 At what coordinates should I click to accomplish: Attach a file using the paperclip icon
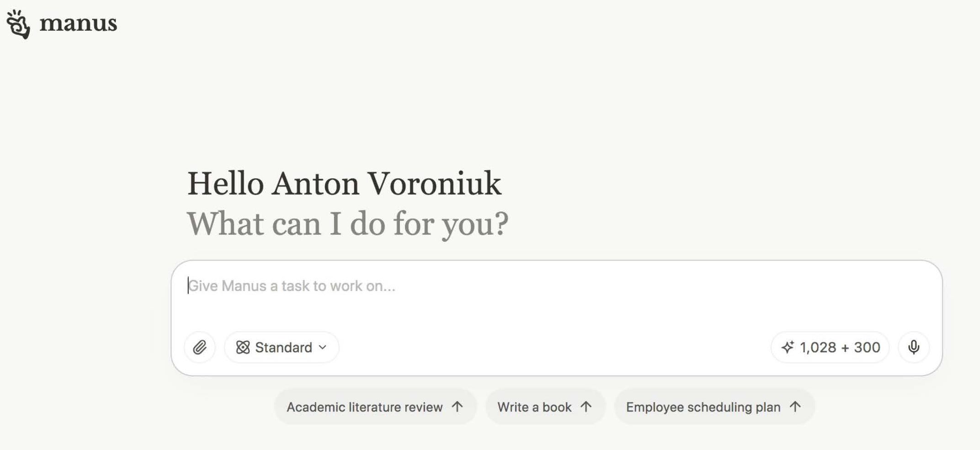click(x=200, y=348)
